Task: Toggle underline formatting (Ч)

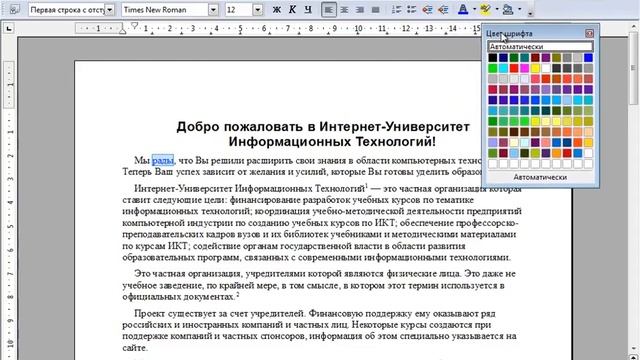Action: pos(308,10)
